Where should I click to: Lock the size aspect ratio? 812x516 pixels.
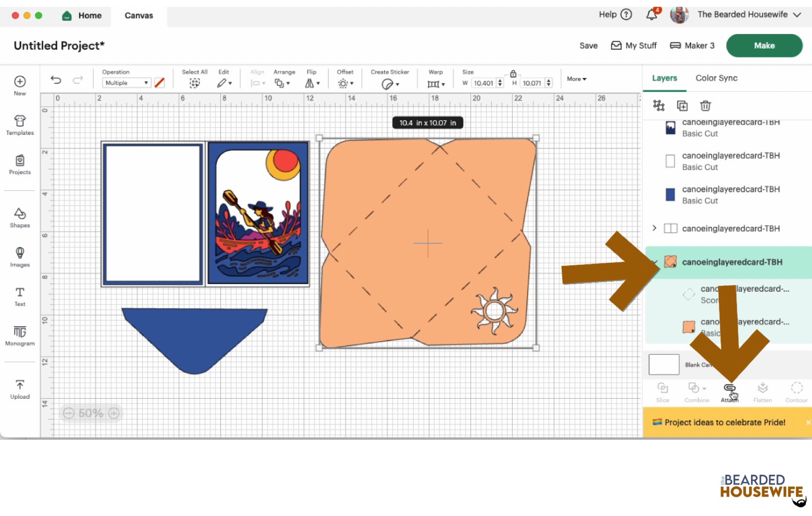(x=513, y=74)
